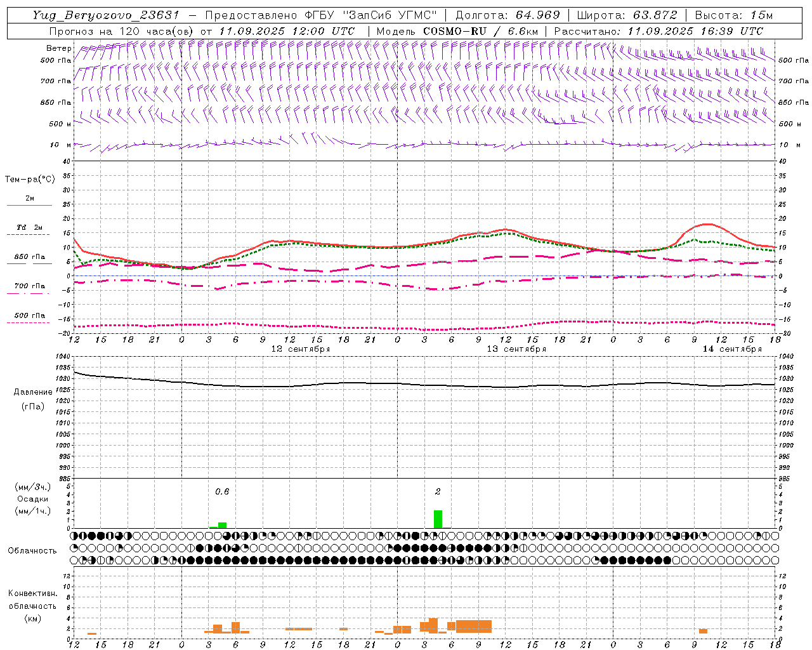
Task: Click the Конвективн. convective cloud label
Action: tap(32, 594)
